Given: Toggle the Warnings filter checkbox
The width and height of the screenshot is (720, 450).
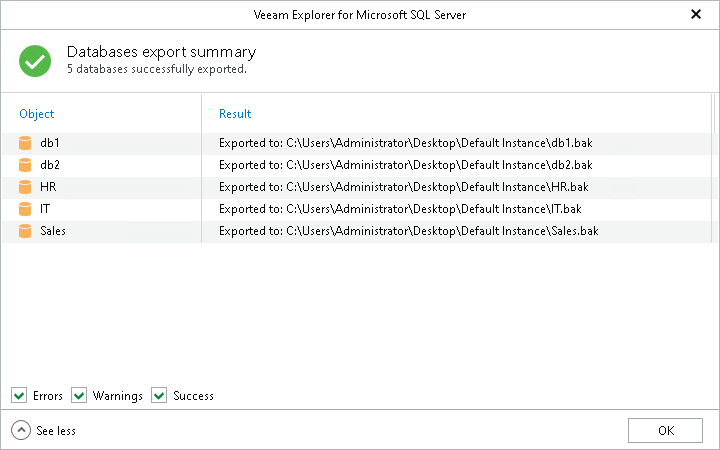Looking at the screenshot, I should pos(79,396).
